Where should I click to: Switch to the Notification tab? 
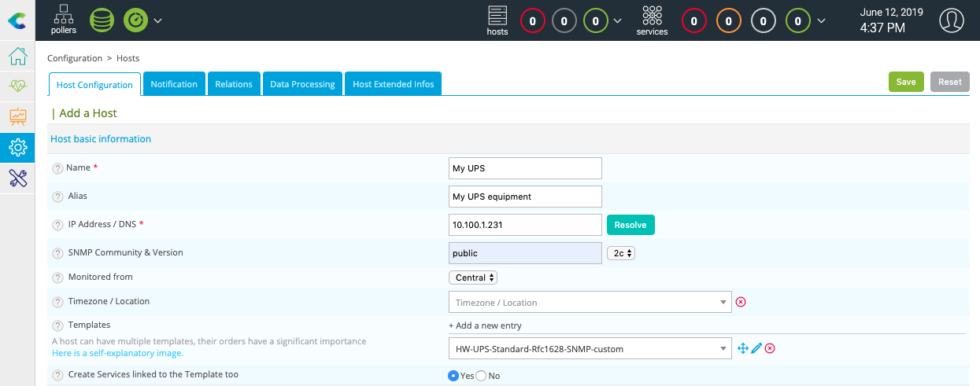point(174,84)
